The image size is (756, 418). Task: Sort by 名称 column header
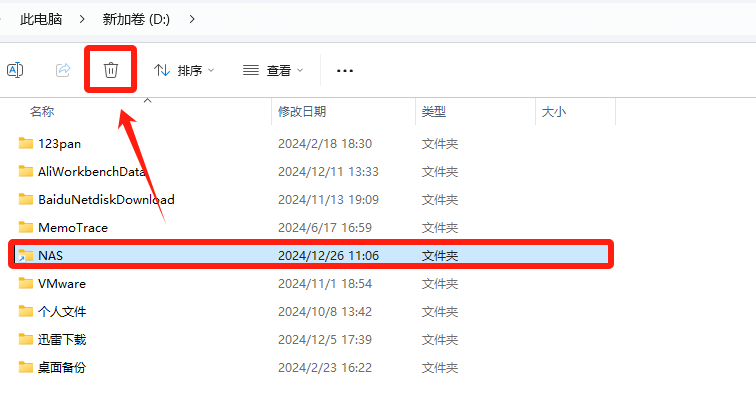pyautogui.click(x=42, y=112)
